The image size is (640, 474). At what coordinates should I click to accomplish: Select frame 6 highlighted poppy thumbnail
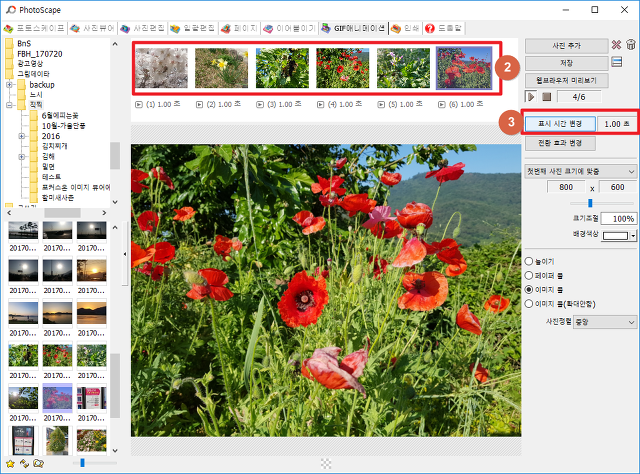tap(464, 68)
